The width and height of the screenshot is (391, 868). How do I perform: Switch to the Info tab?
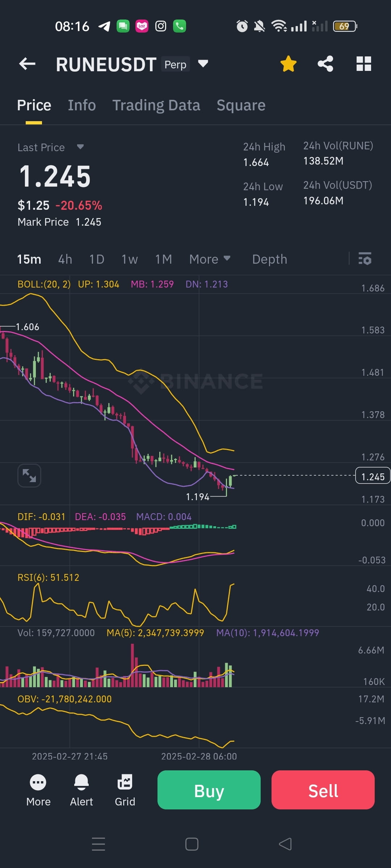(x=82, y=106)
